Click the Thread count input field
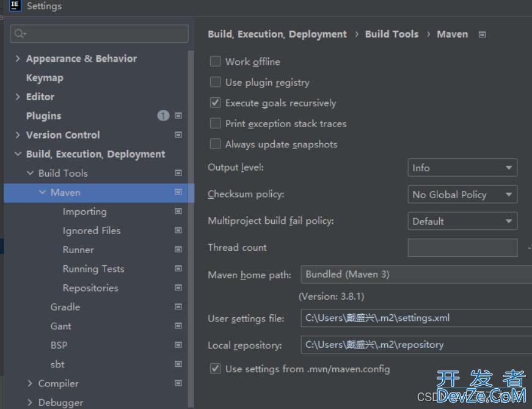 (x=462, y=248)
